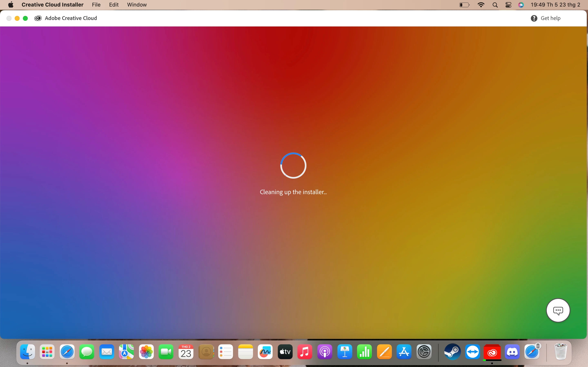The height and width of the screenshot is (367, 588).
Task: Open Creative Cloud app in the dock
Action: point(492,352)
